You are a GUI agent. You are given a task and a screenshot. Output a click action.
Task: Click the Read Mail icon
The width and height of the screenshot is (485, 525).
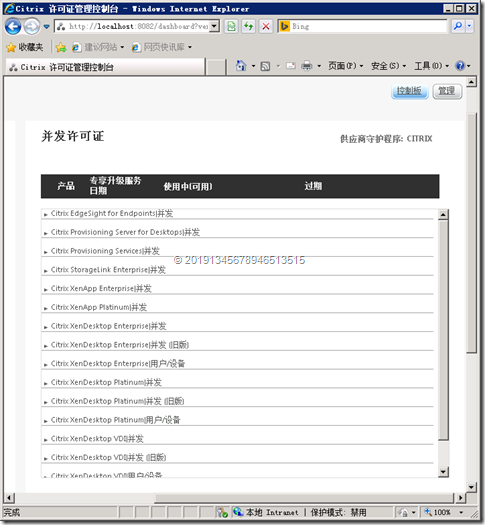coord(291,66)
